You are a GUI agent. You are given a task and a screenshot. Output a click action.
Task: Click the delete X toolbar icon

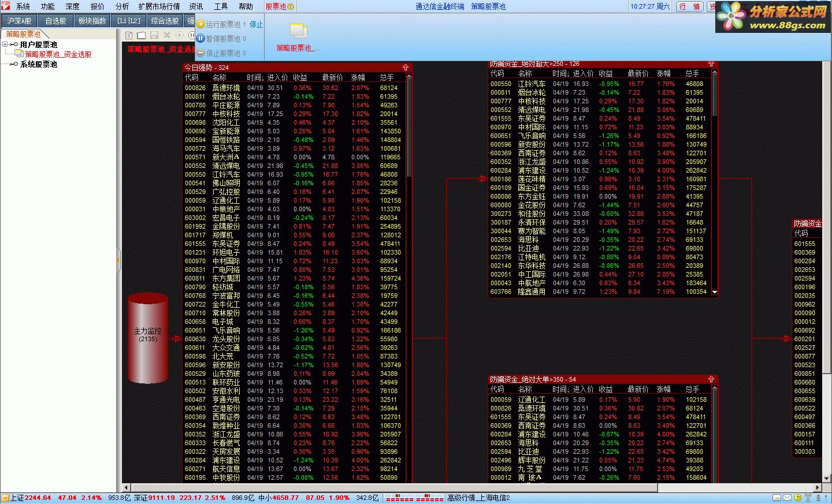167,35
